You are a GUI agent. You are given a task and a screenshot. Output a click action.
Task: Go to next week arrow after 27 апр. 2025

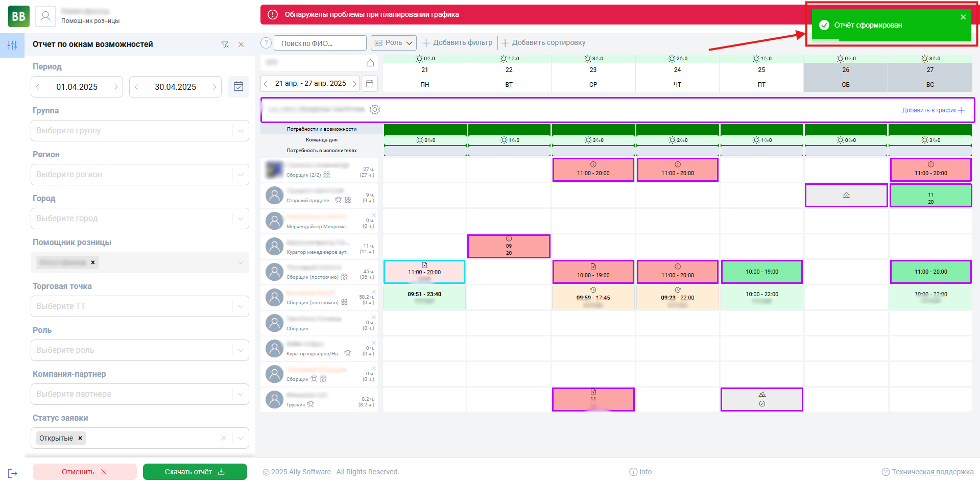pos(354,84)
